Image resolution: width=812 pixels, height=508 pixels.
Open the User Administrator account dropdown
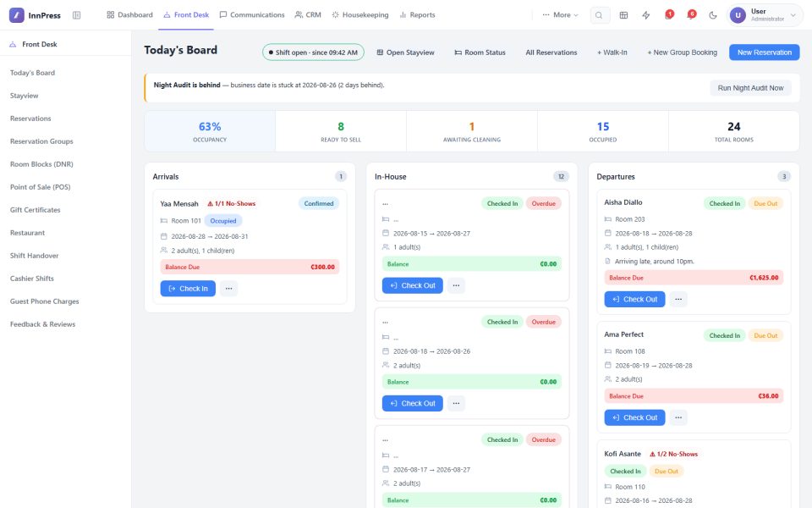763,15
